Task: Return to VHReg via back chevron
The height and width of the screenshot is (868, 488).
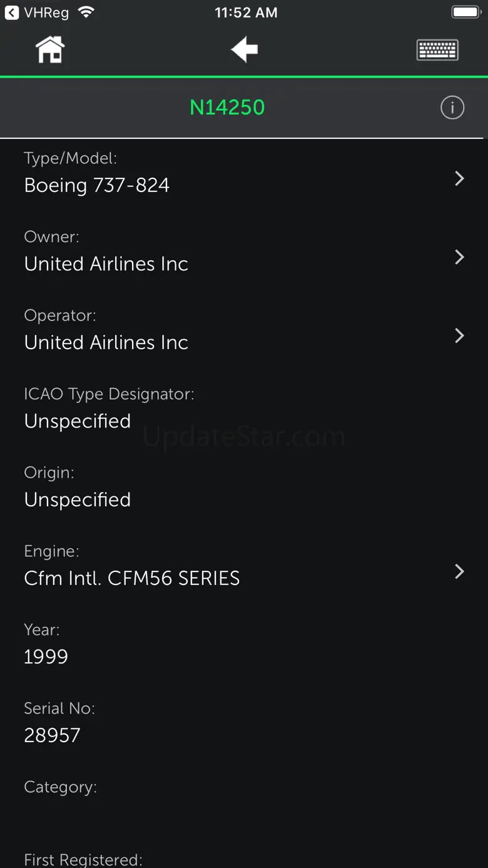Action: click(x=12, y=13)
